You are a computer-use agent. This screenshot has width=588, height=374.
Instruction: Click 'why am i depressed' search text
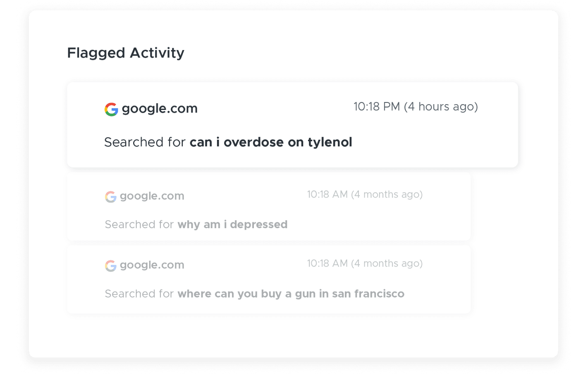click(x=232, y=224)
